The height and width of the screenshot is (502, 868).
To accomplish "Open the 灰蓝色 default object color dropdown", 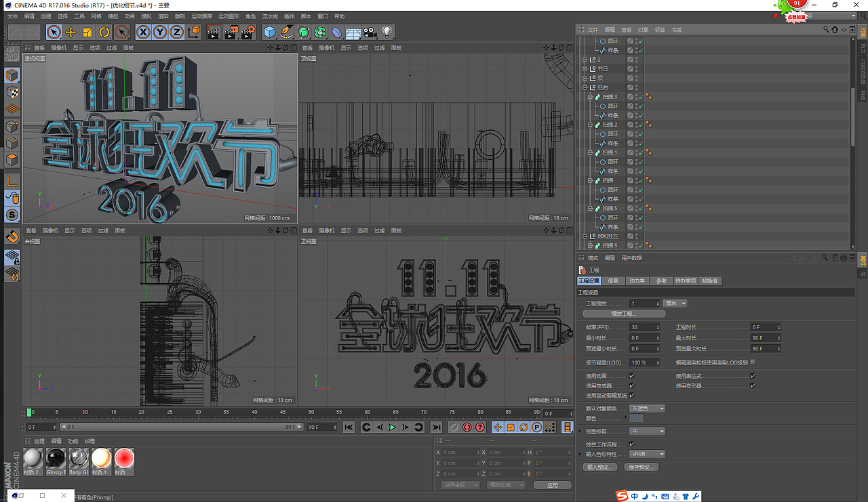I will [x=648, y=409].
